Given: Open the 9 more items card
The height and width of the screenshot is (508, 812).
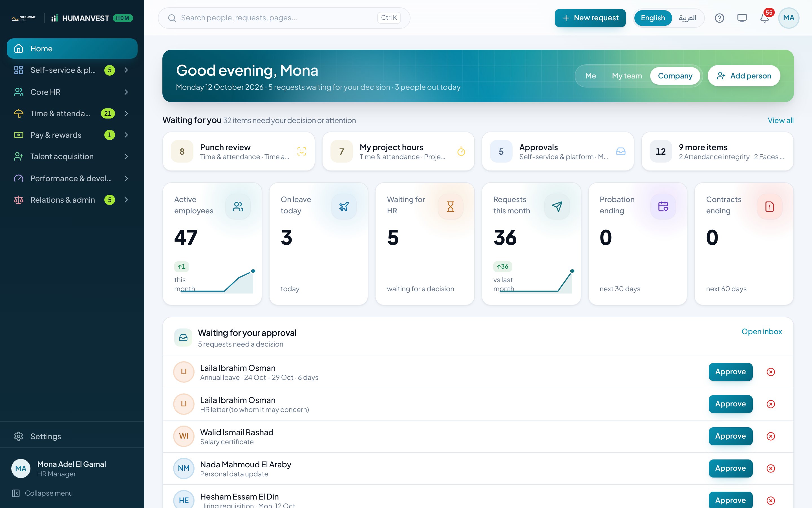Looking at the screenshot, I should (717, 152).
